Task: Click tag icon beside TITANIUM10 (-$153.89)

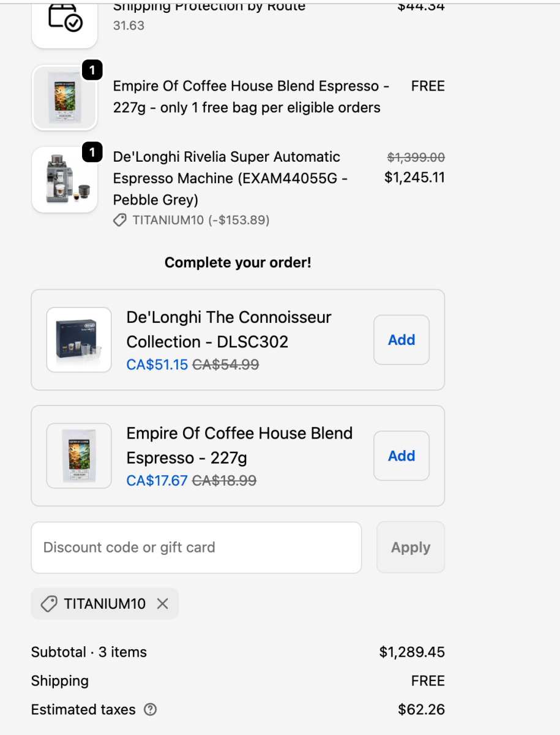Action: pyautogui.click(x=120, y=221)
